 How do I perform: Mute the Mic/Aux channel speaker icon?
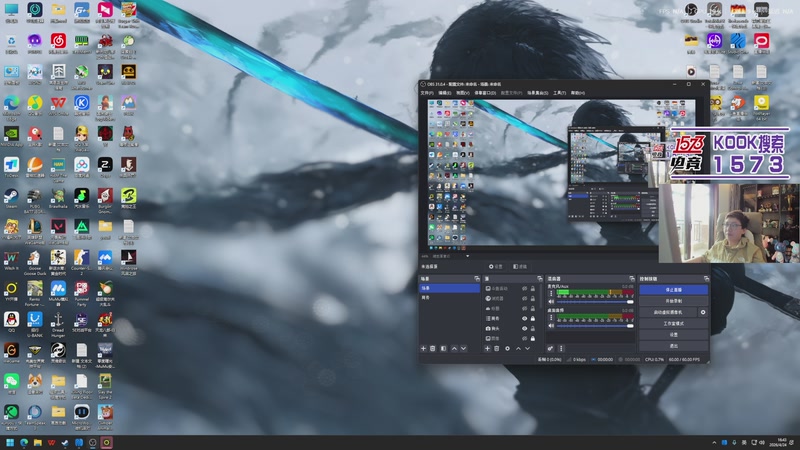(551, 302)
